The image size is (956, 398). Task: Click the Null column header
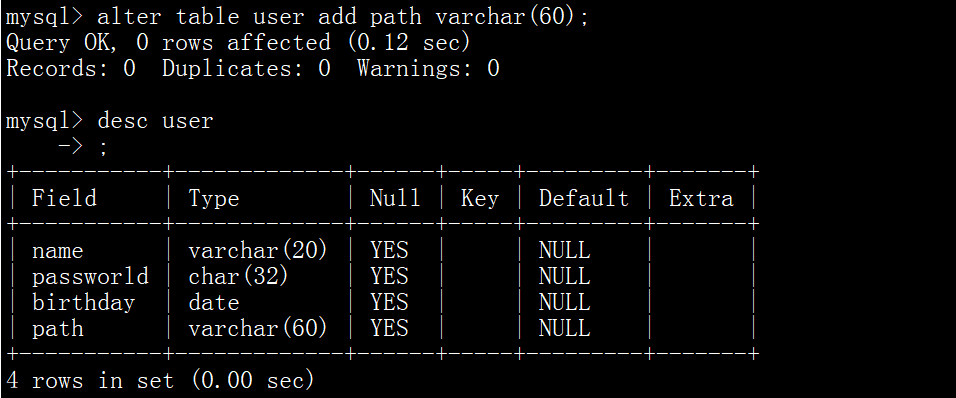(x=395, y=198)
